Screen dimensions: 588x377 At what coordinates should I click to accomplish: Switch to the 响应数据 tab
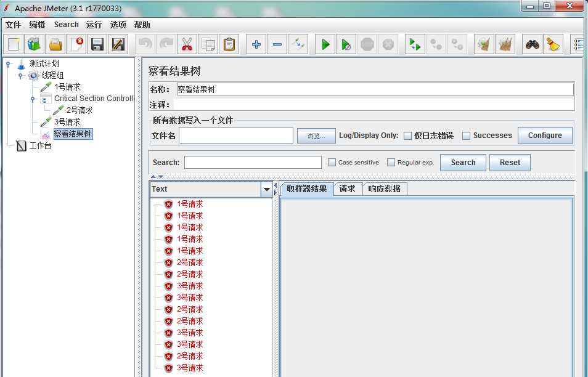(x=385, y=189)
